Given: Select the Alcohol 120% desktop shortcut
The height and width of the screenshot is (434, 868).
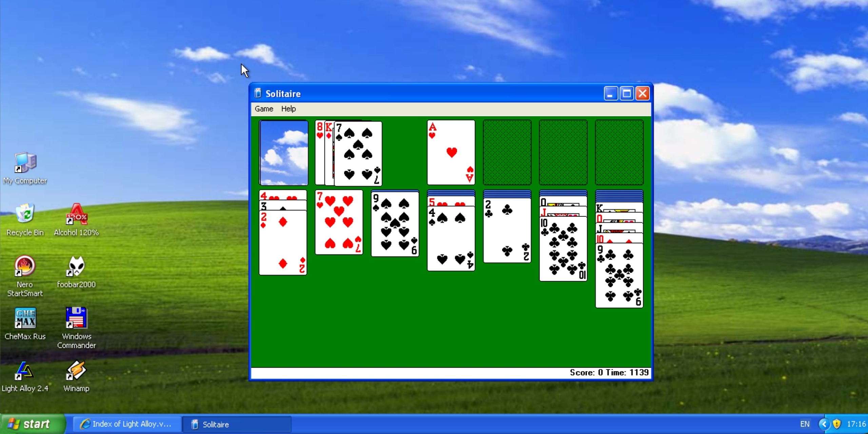Looking at the screenshot, I should point(76,220).
